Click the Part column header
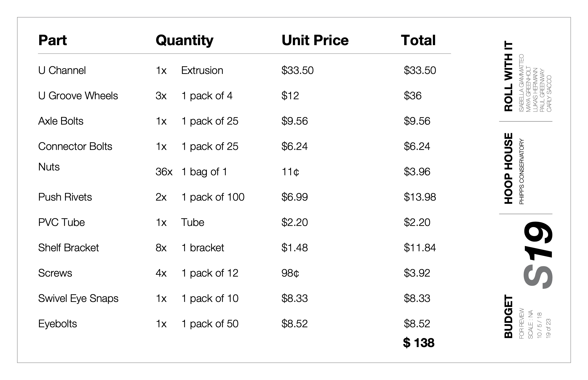The width and height of the screenshot is (588, 380). click(52, 40)
